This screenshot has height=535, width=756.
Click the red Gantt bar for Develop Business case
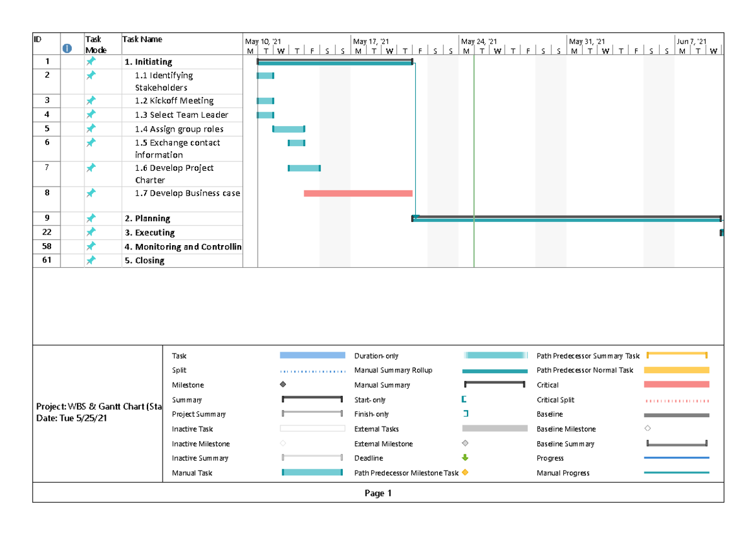click(359, 193)
